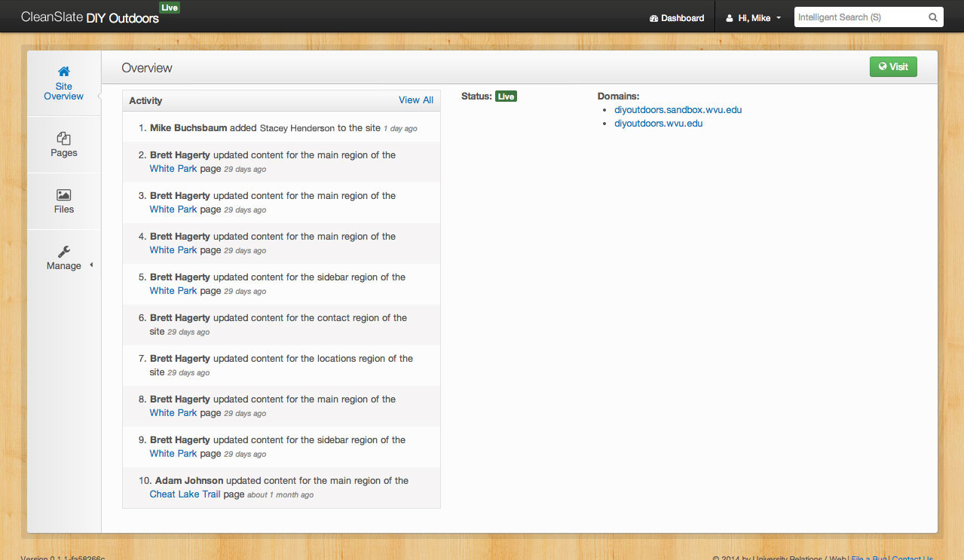Click the Activity panel heading
The image size is (964, 560).
pos(145,100)
